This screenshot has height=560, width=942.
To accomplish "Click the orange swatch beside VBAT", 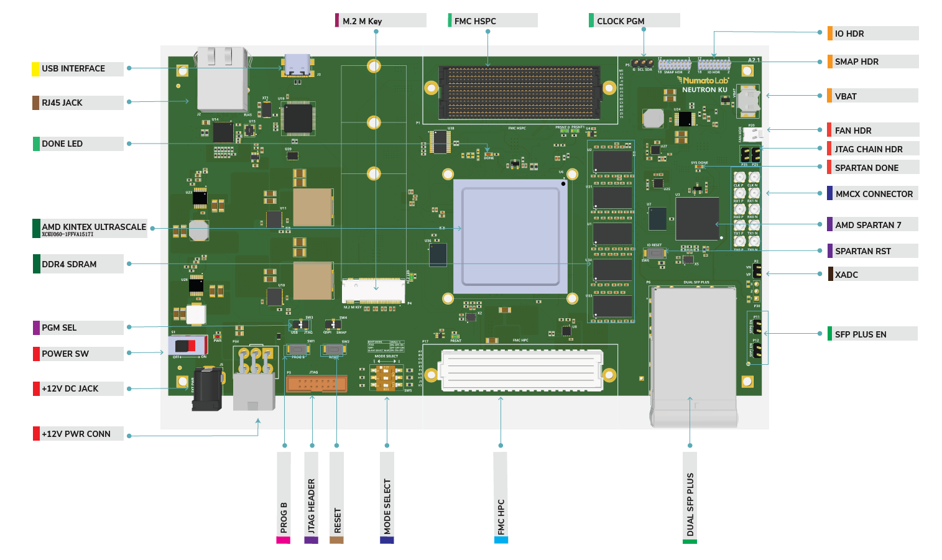I will point(829,96).
